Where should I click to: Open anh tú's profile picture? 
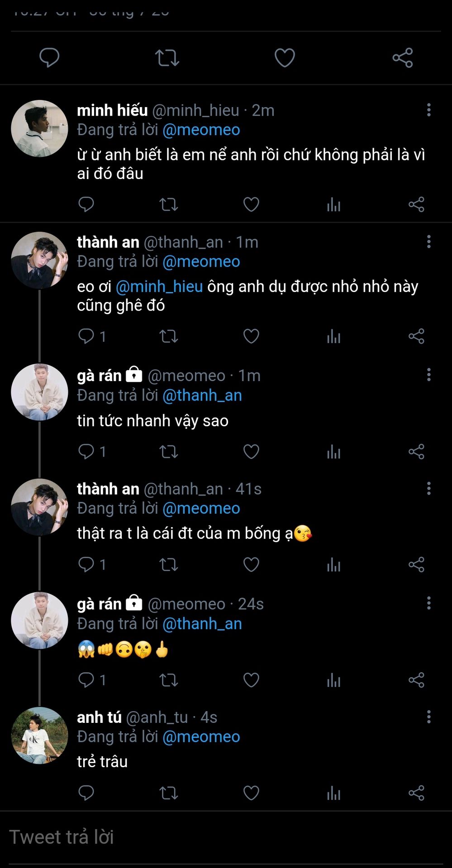tap(39, 736)
